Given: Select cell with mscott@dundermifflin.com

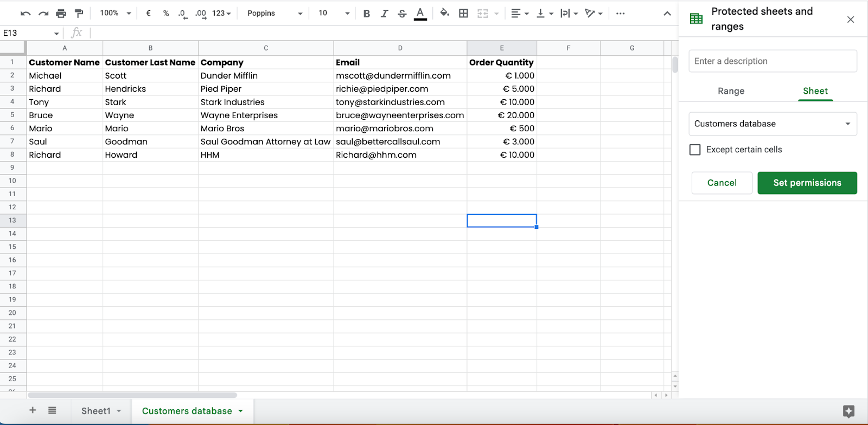Looking at the screenshot, I should pyautogui.click(x=400, y=76).
